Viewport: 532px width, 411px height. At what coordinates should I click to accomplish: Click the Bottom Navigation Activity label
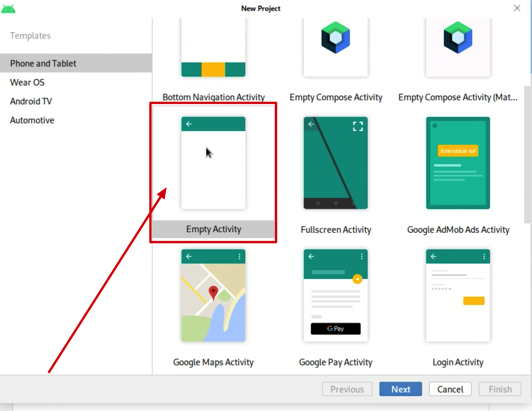[x=213, y=97]
